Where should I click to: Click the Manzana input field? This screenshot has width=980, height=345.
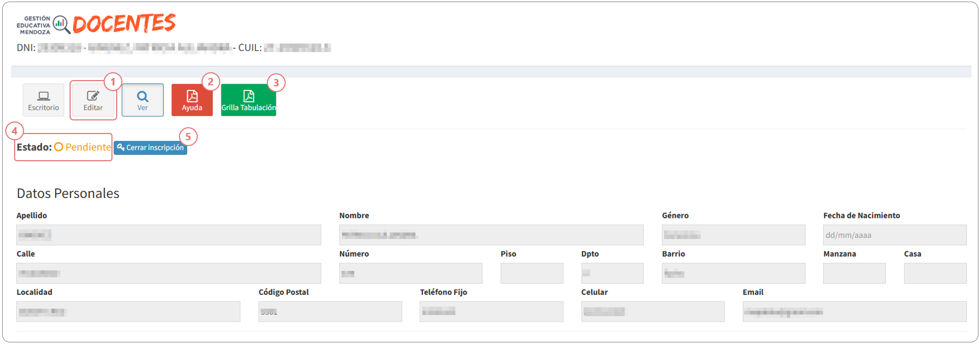tap(854, 273)
